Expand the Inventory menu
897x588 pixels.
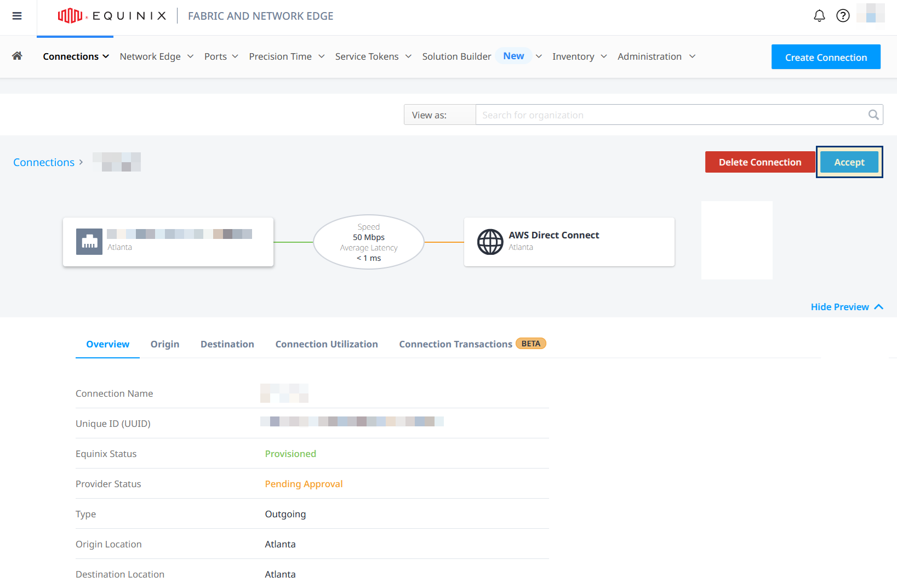[580, 56]
